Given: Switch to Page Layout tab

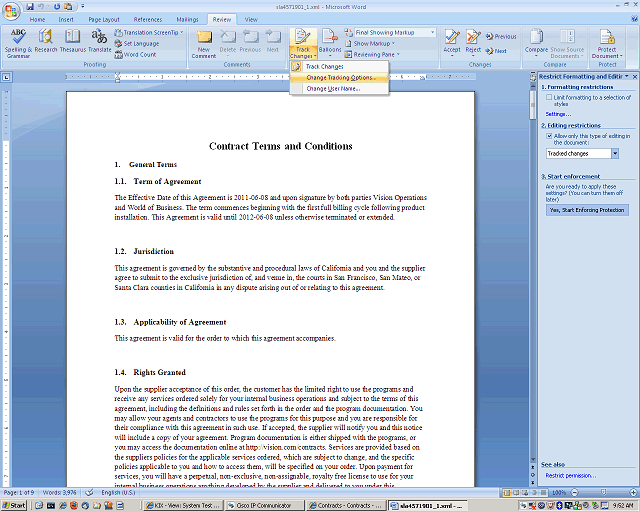Looking at the screenshot, I should click(104, 19).
